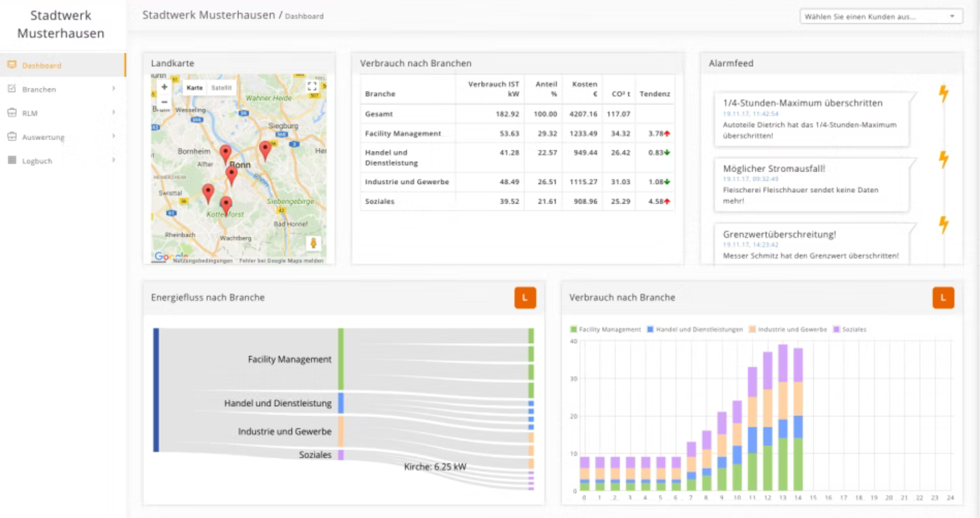
Task: Toggle Soziales series in chart legend
Action: point(853,330)
